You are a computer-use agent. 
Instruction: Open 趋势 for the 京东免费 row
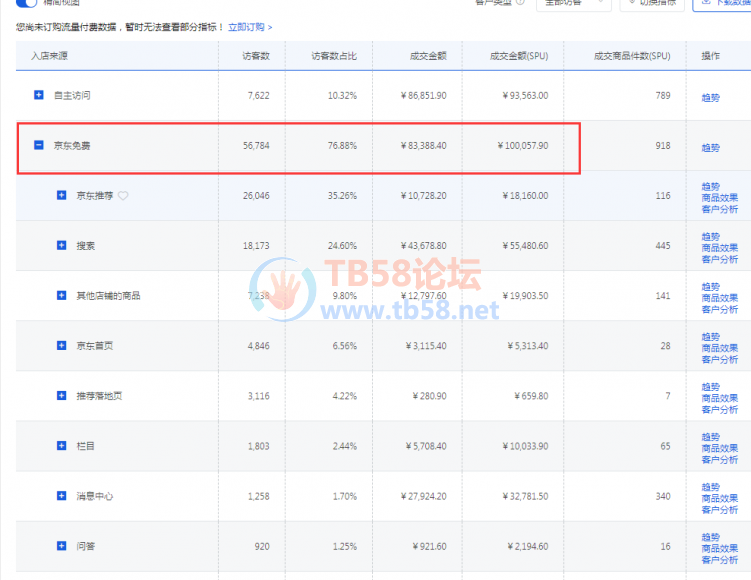(710, 148)
